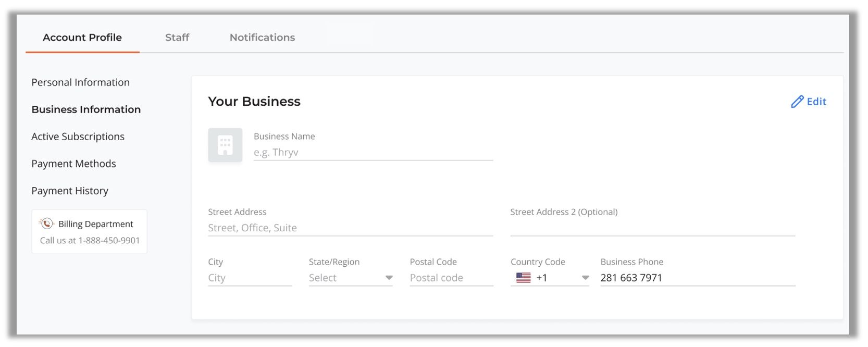Open the Notifications tab
The image size is (868, 347).
262,38
